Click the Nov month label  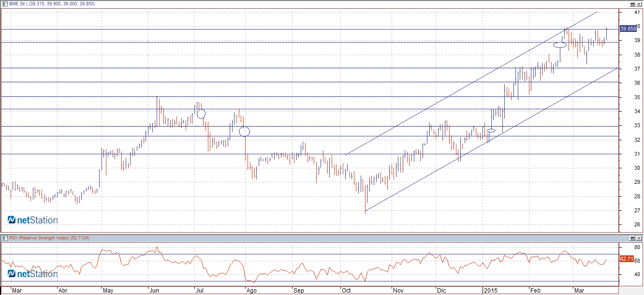pos(398,291)
